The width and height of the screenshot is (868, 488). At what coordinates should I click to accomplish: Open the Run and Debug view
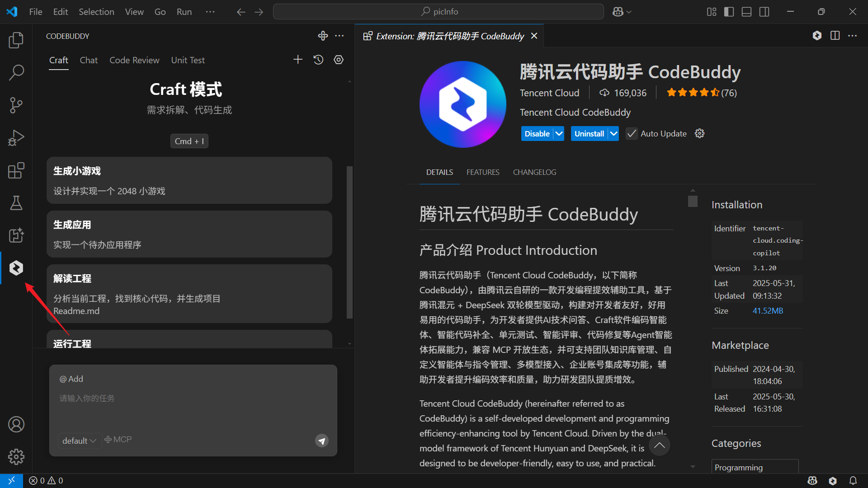16,138
